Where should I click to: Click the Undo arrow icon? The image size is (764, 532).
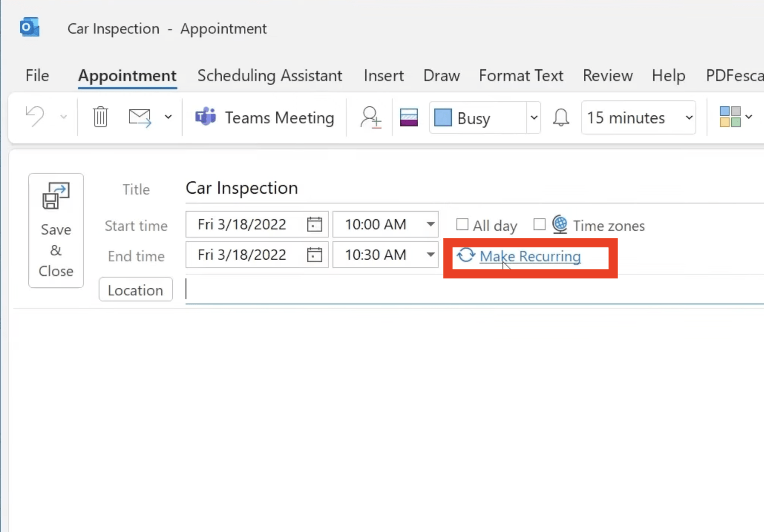(x=35, y=117)
